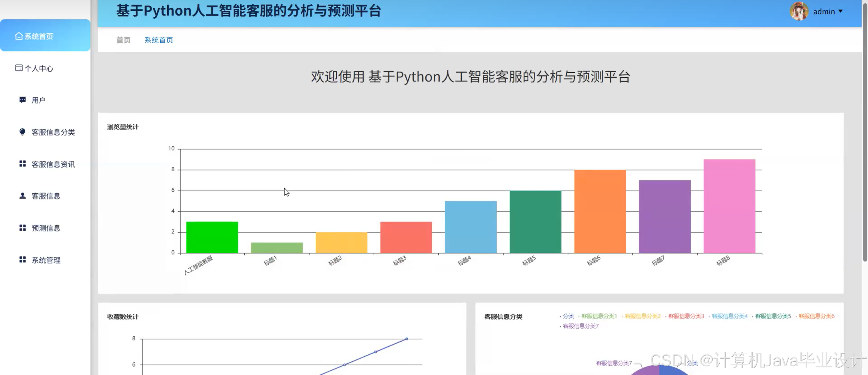
Task: Toggle the 客服信息分类6 legend entry
Action: pos(815,316)
